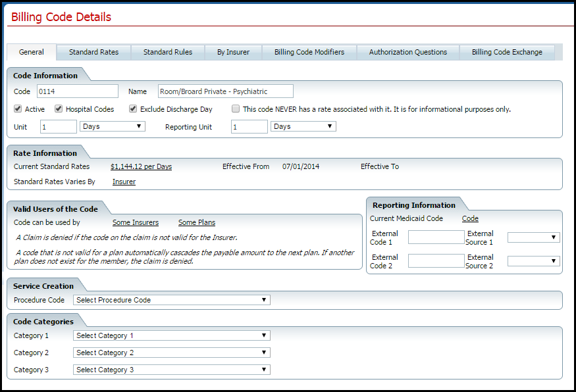
Task: Switch to the Standard Rates tab
Action: (x=93, y=52)
